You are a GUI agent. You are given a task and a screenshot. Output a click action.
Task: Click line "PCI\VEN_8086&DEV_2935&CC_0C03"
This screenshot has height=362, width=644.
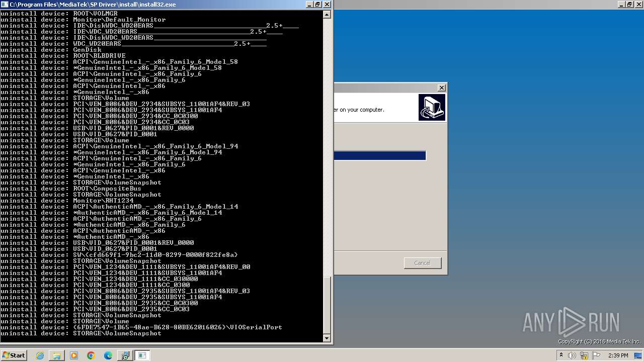click(131, 309)
